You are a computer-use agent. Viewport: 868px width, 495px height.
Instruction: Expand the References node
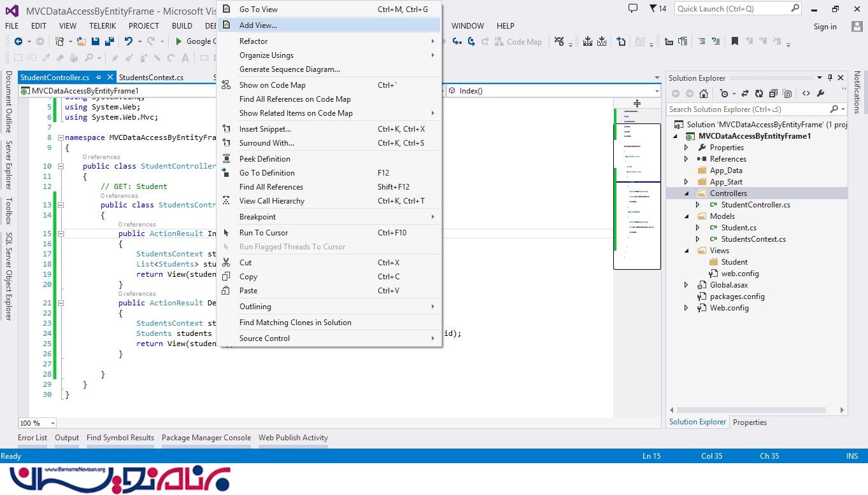686,159
